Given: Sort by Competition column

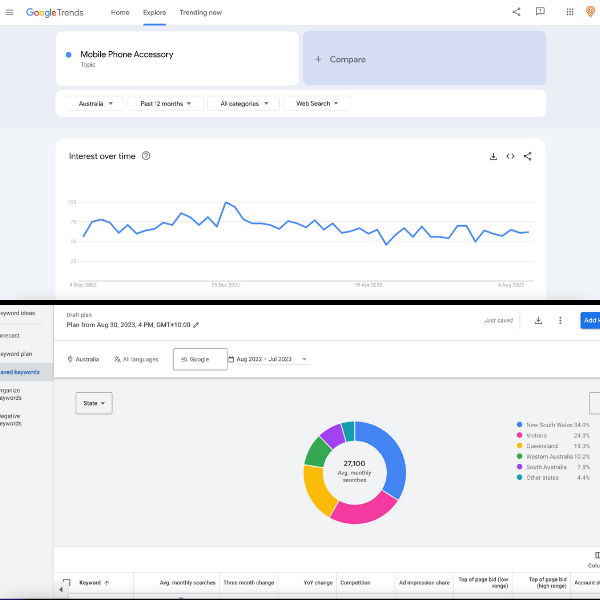Looking at the screenshot, I should tap(355, 583).
